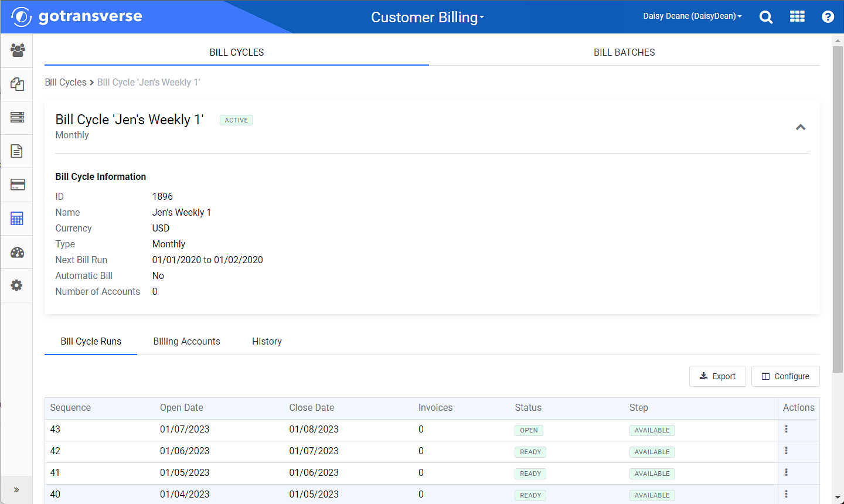Open the Setup gear sidebar icon

[17, 285]
